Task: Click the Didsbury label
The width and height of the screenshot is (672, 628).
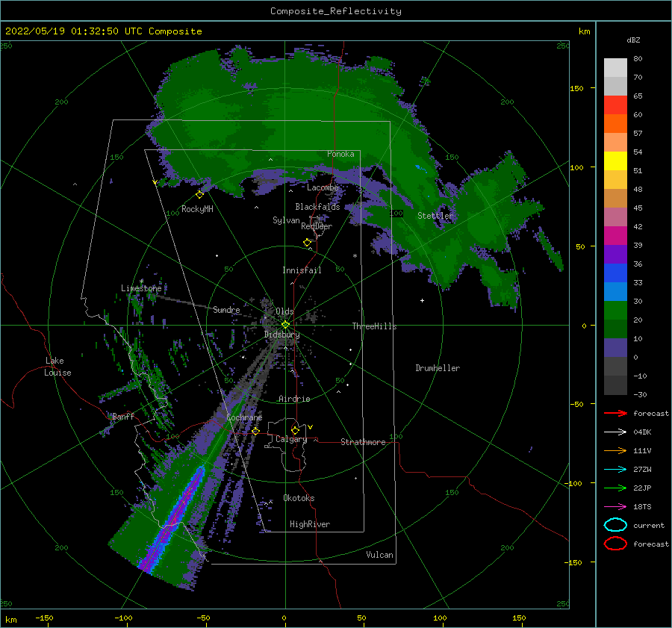Action: click(281, 335)
